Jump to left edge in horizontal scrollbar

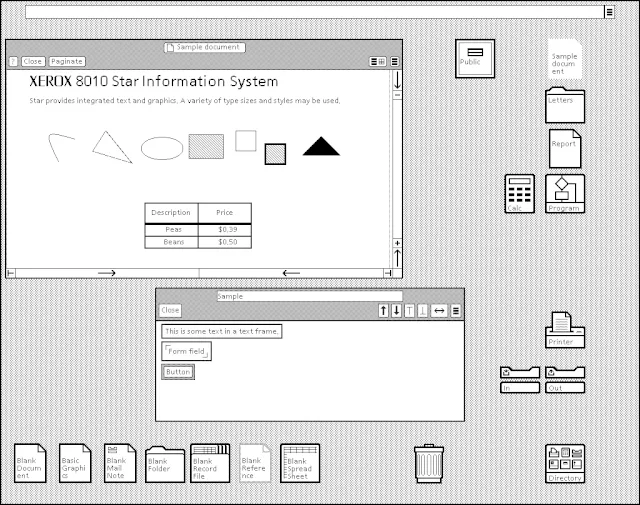tap(11, 273)
